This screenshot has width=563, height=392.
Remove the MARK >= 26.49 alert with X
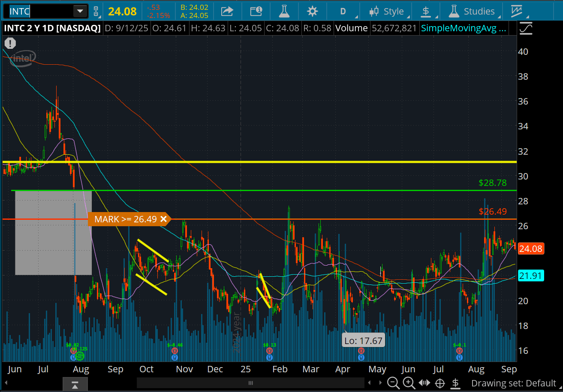[x=163, y=219]
